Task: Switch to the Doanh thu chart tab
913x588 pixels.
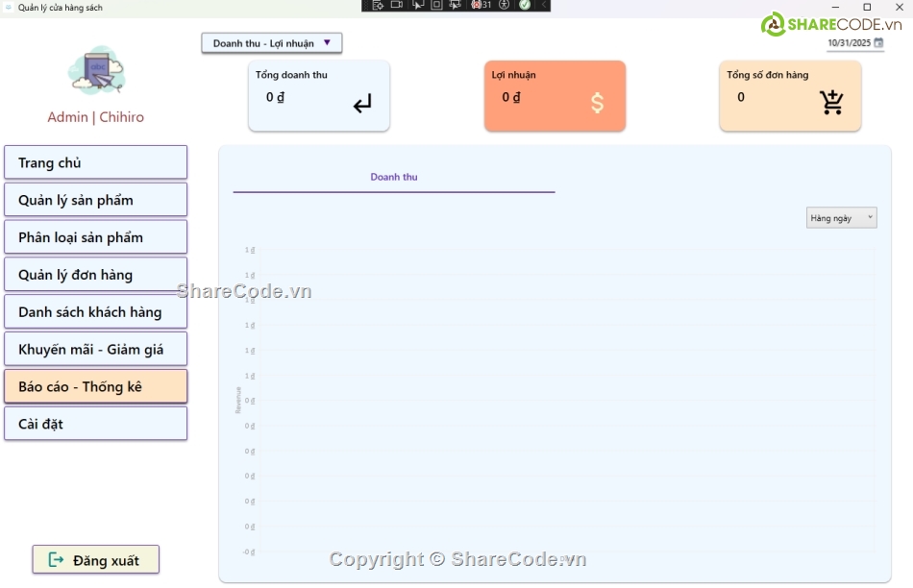Action: [x=394, y=178]
